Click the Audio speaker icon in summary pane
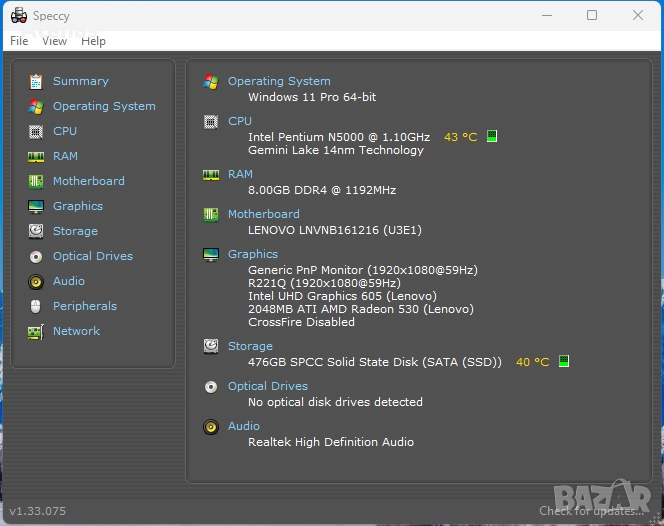The width and height of the screenshot is (664, 526). 211,426
